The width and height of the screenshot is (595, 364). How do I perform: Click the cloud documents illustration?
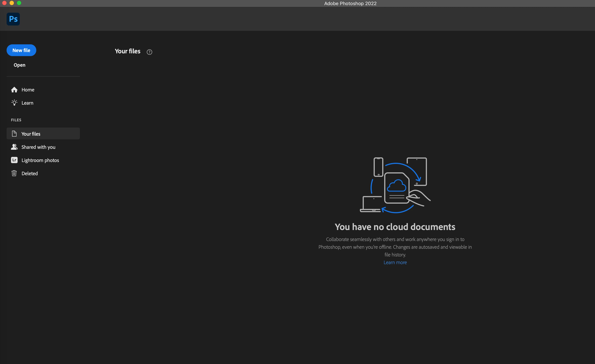tap(395, 185)
